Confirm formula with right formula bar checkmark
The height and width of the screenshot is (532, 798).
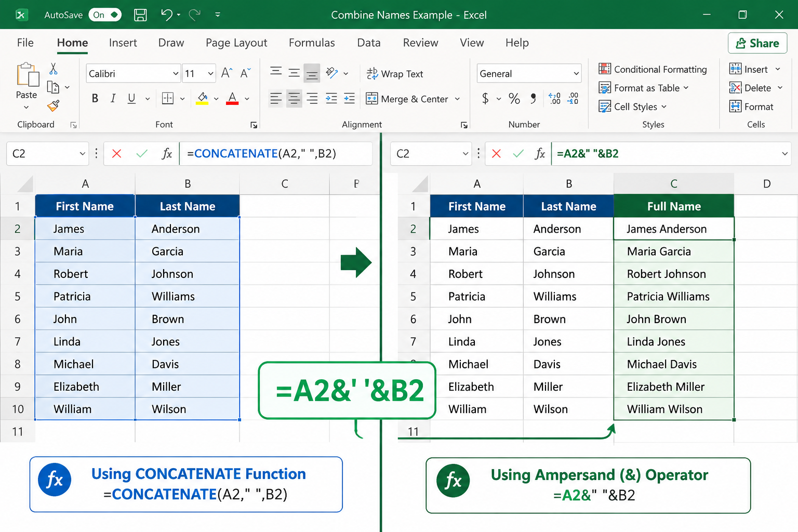pyautogui.click(x=518, y=153)
